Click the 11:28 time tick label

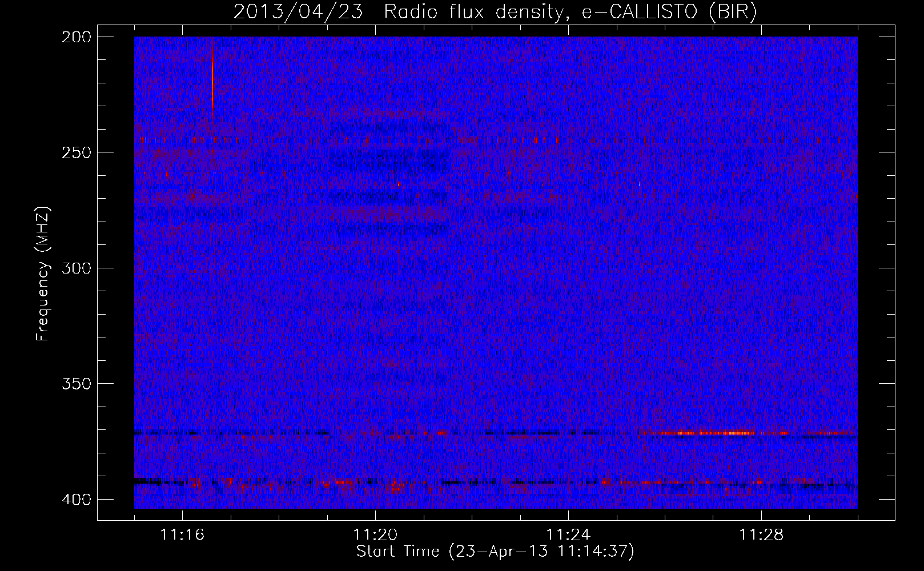761,535
